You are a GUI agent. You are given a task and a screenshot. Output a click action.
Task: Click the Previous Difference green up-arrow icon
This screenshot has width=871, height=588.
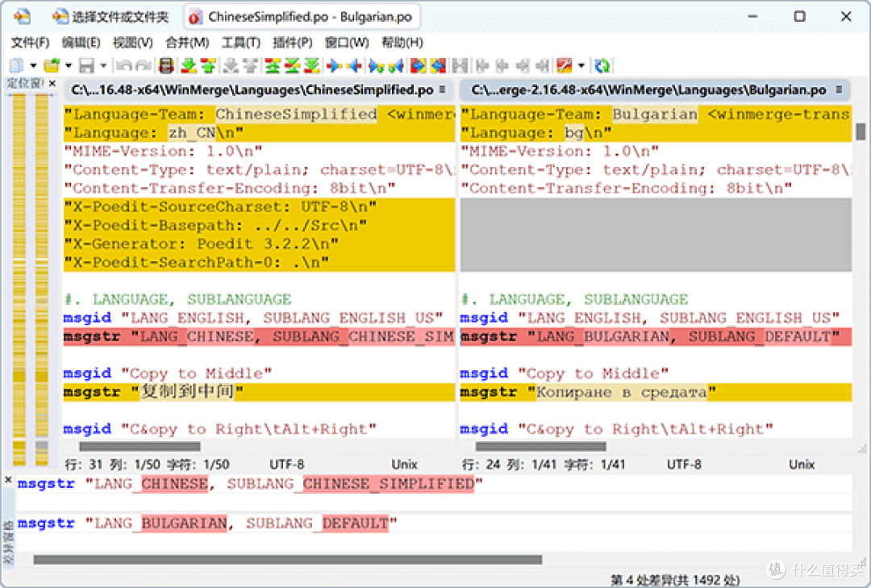click(208, 65)
